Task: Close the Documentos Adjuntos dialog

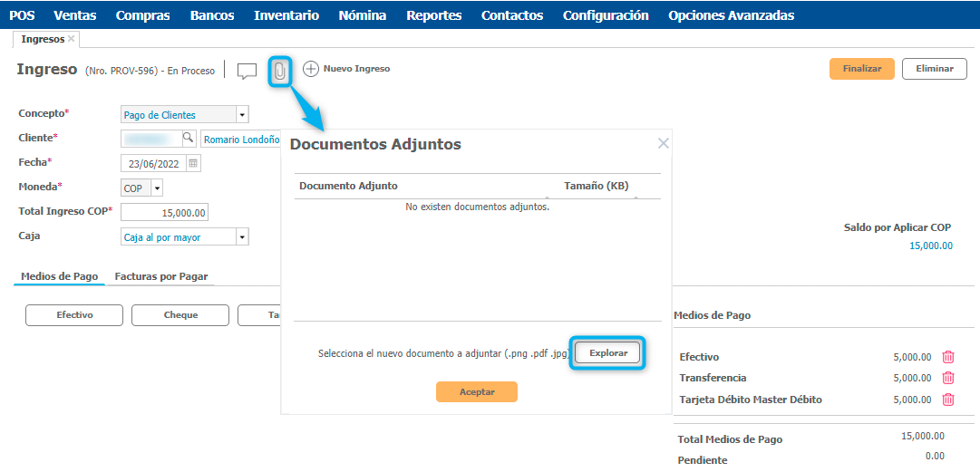Action: tap(664, 143)
